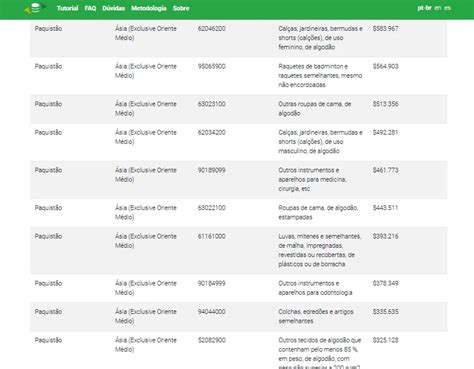Click the value $583.967
Image resolution: width=474 pixels, height=369 pixels.
386,29
